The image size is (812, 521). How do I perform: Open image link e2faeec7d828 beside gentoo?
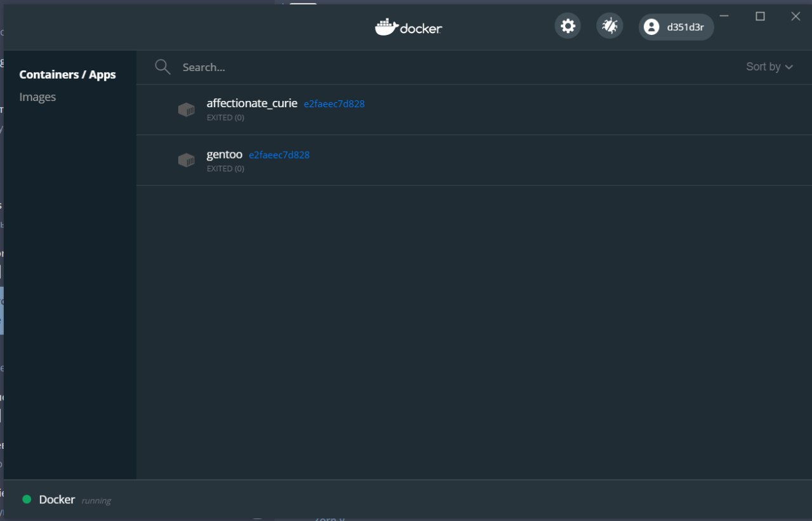(x=279, y=155)
